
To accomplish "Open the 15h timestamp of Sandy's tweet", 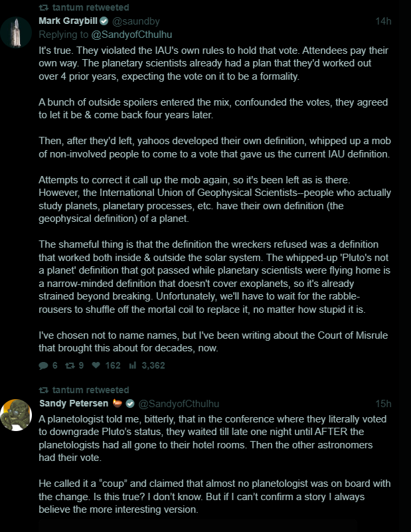I will click(x=383, y=404).
